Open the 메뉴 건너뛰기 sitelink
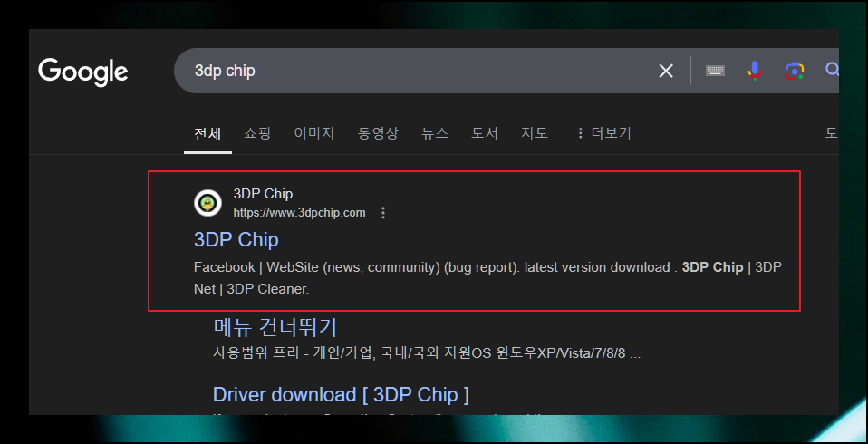The height and width of the screenshot is (444, 868). coord(275,328)
